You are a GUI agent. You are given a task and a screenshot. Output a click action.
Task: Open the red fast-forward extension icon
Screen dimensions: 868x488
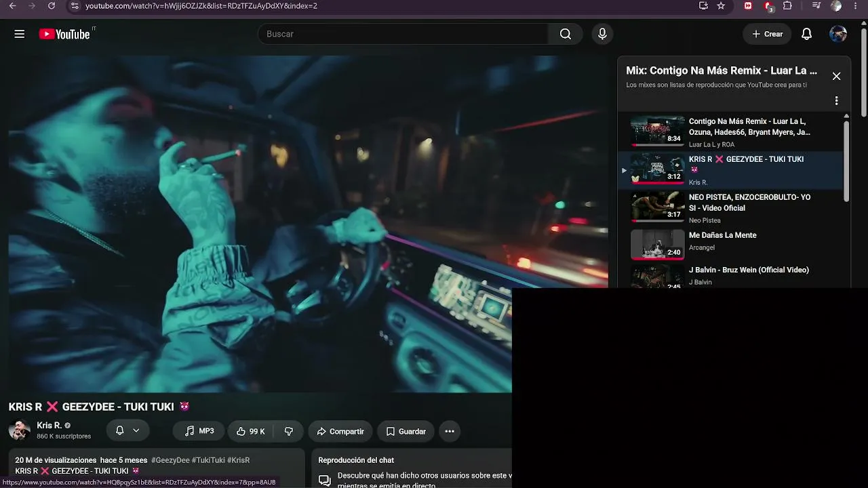pos(748,6)
